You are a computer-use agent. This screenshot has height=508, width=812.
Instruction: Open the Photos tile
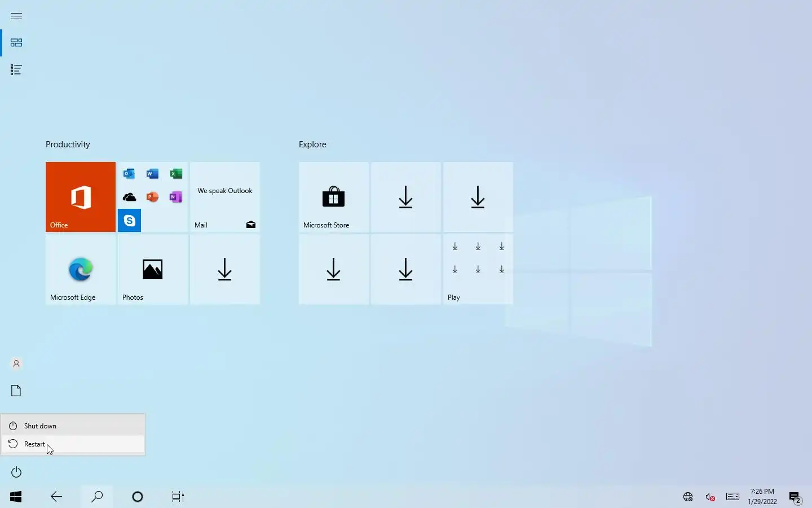click(153, 269)
